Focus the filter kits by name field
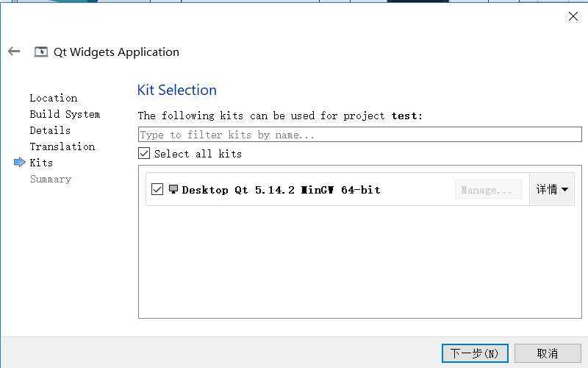 360,135
